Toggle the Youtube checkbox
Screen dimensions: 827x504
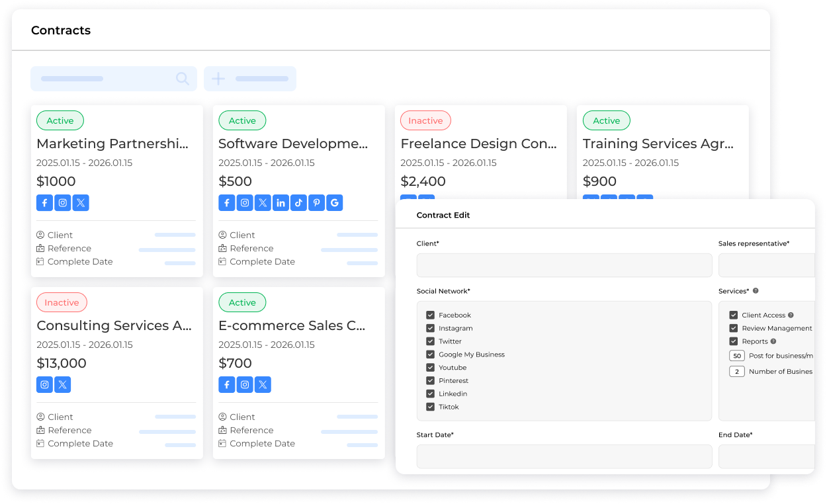tap(431, 368)
